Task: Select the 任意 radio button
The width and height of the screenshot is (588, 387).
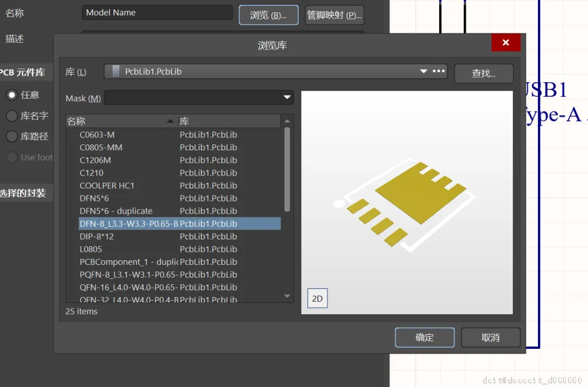Action: [12, 95]
